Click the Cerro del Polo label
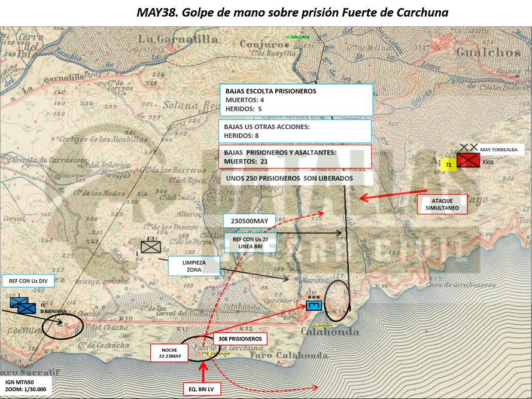The width and height of the screenshot is (532, 399). point(30,45)
